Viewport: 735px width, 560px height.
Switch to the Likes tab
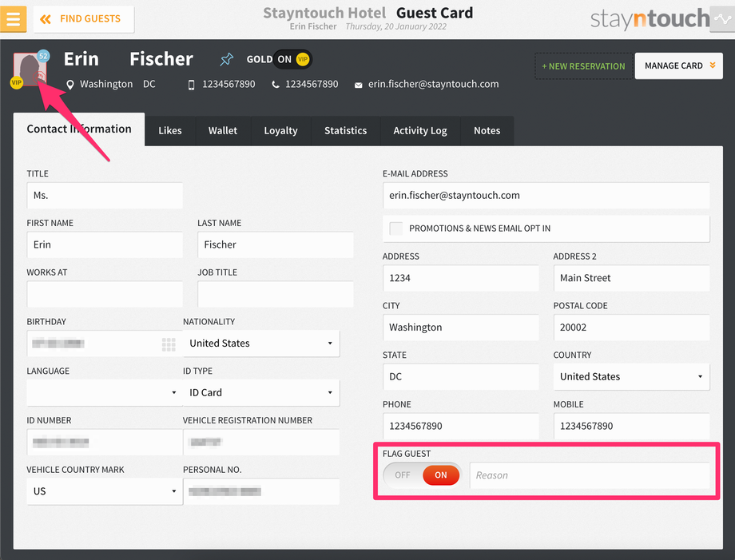(x=169, y=131)
